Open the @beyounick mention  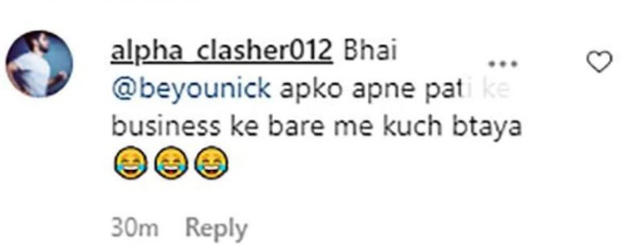[x=191, y=90]
